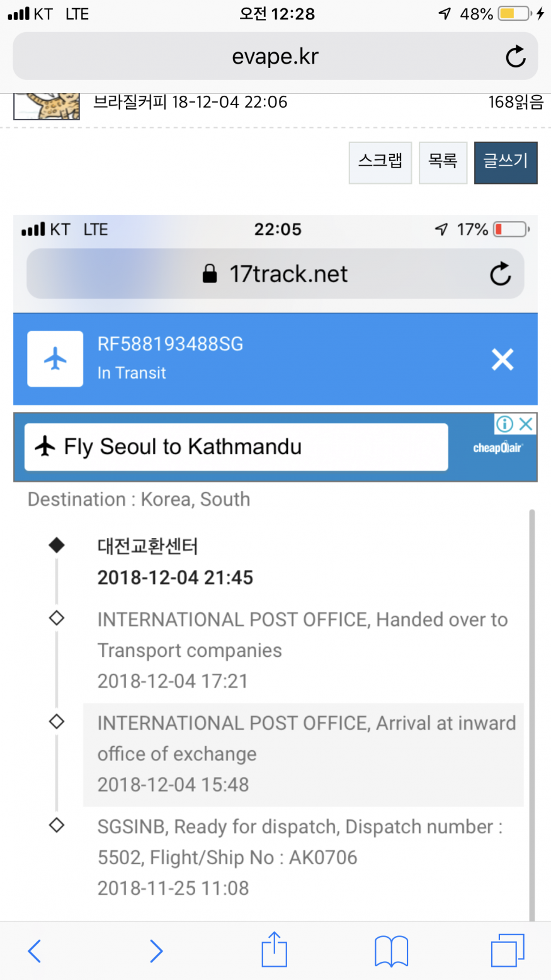Tap the evape.kr address bar
Screen dimensions: 551x980
pos(275,57)
